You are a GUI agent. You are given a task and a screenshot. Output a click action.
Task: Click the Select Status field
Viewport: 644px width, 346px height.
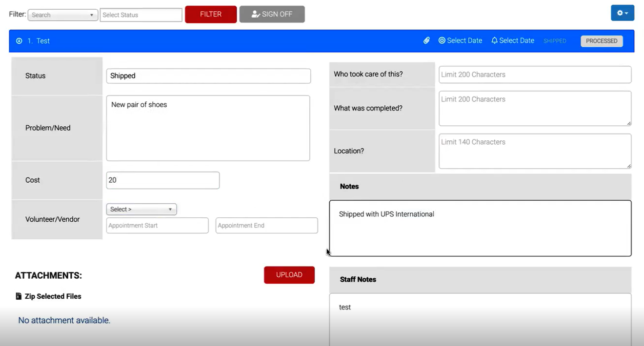(x=141, y=15)
